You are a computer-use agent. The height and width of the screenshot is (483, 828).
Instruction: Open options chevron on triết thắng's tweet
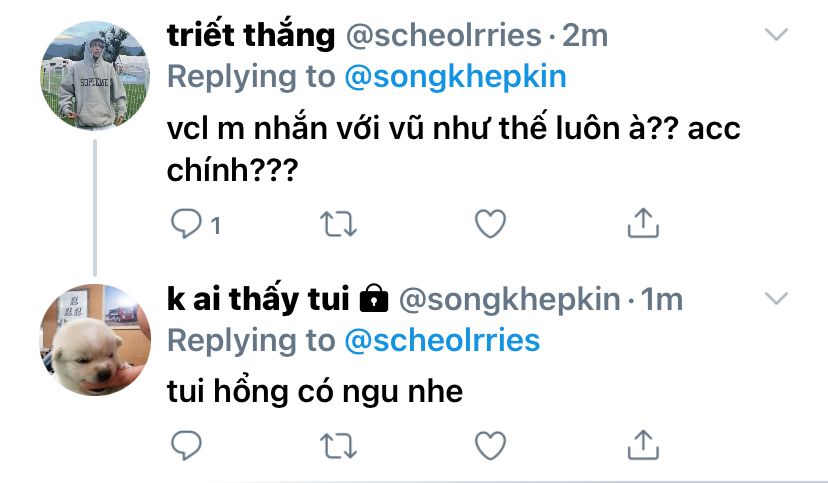click(776, 34)
